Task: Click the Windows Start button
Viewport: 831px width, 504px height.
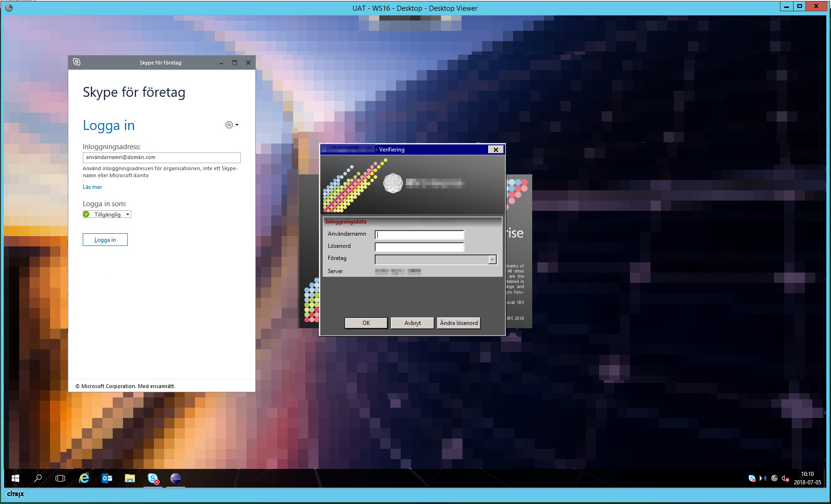Action: coord(15,478)
